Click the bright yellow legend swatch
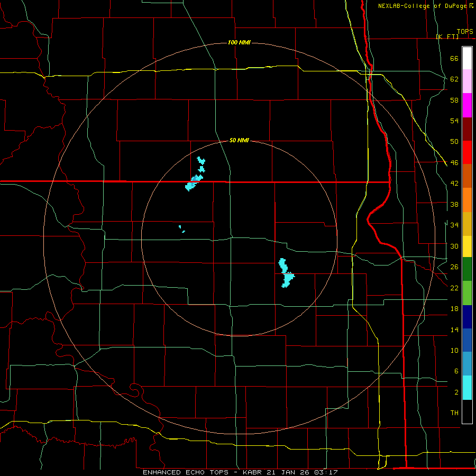Screen dimensions: 476x476 click(x=467, y=246)
